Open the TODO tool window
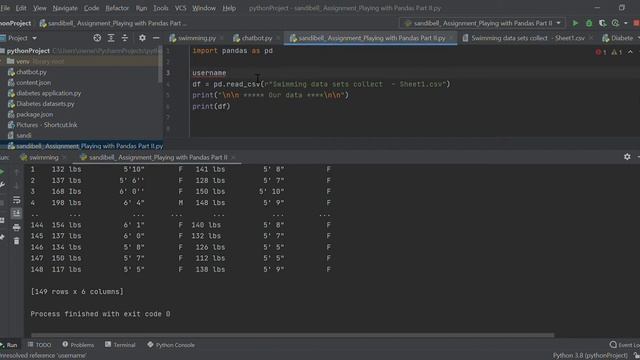This screenshot has width=640, height=360. (39, 345)
